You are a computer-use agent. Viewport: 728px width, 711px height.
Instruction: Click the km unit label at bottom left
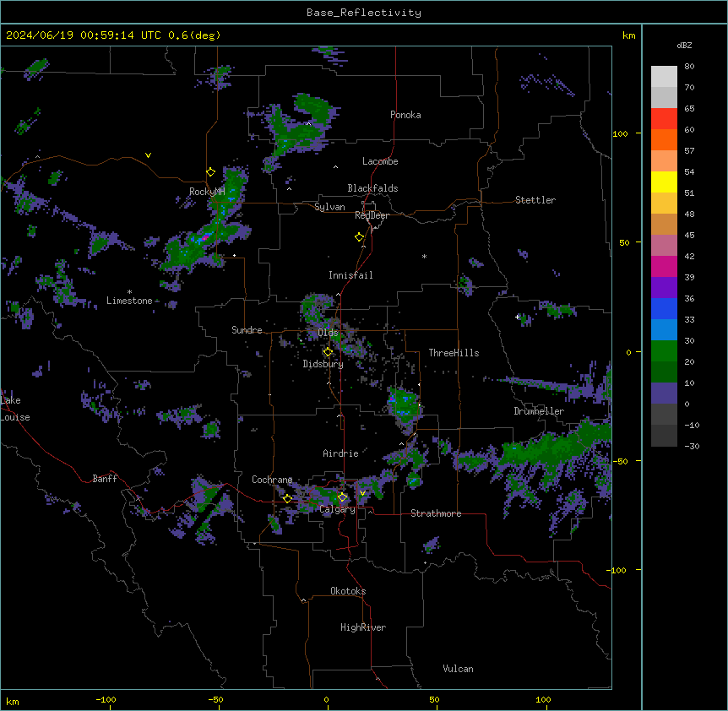pos(13,701)
